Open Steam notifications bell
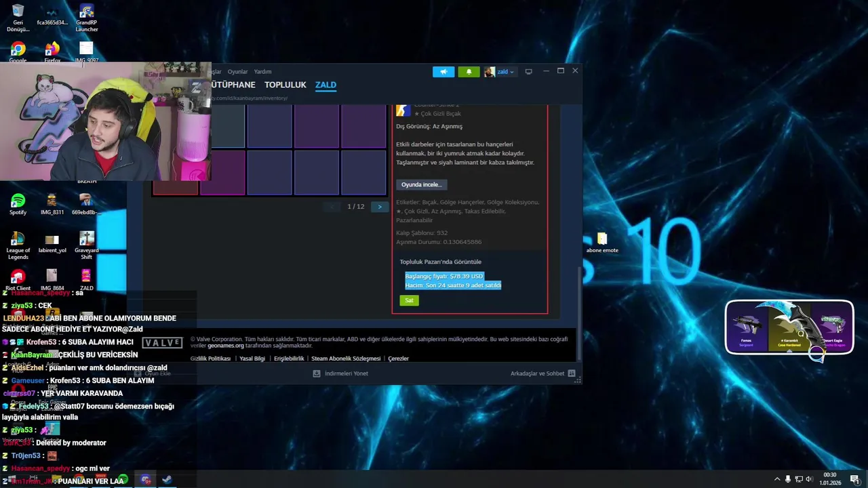This screenshot has width=868, height=488. [469, 72]
